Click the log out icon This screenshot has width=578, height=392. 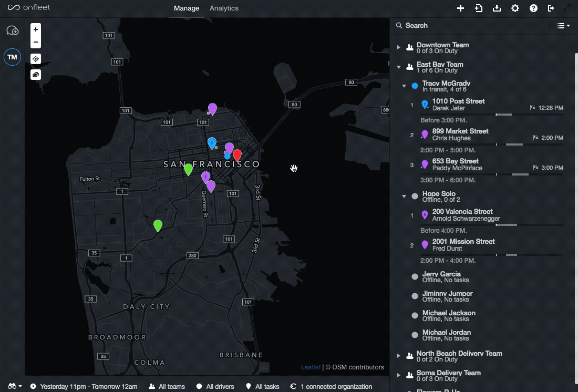pyautogui.click(x=551, y=8)
